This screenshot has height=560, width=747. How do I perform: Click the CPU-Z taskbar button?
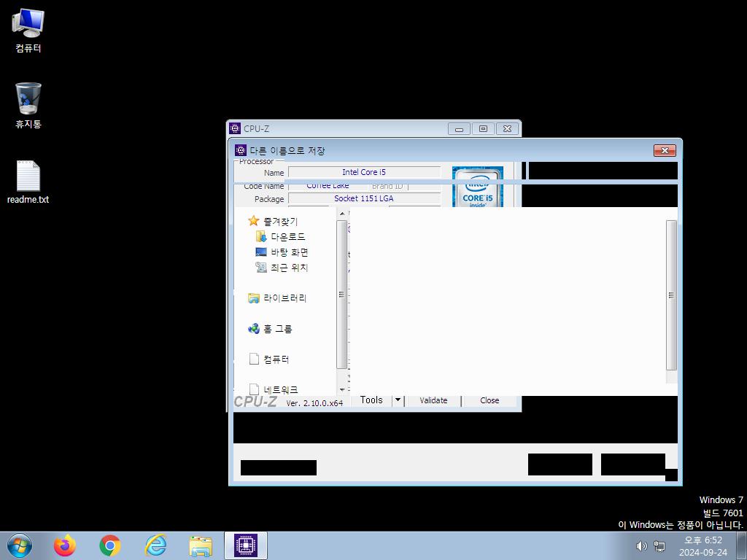pyautogui.click(x=246, y=545)
